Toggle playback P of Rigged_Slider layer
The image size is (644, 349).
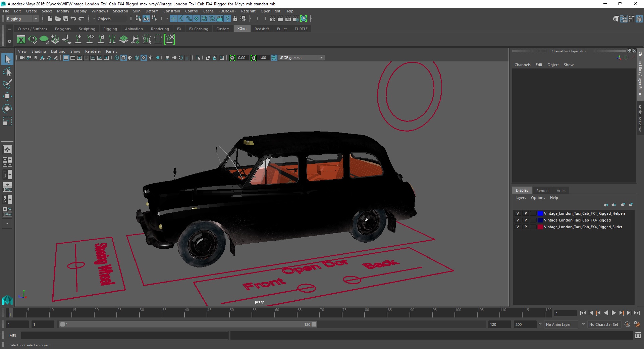coord(526,227)
